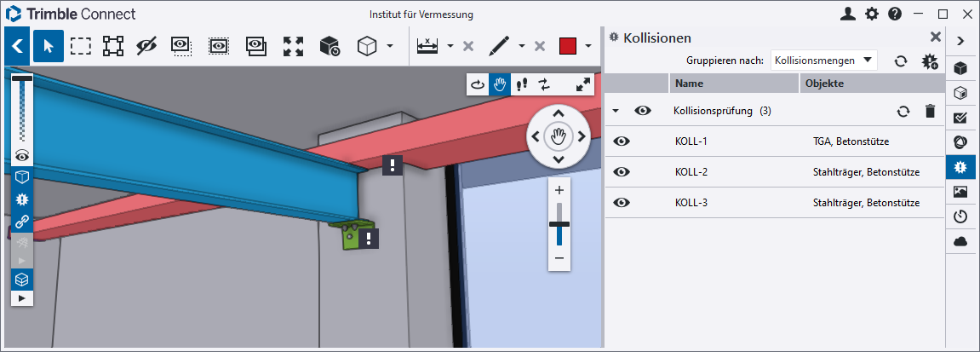Toggle visibility of KOLL-1
The width and height of the screenshot is (980, 352).
point(622,141)
